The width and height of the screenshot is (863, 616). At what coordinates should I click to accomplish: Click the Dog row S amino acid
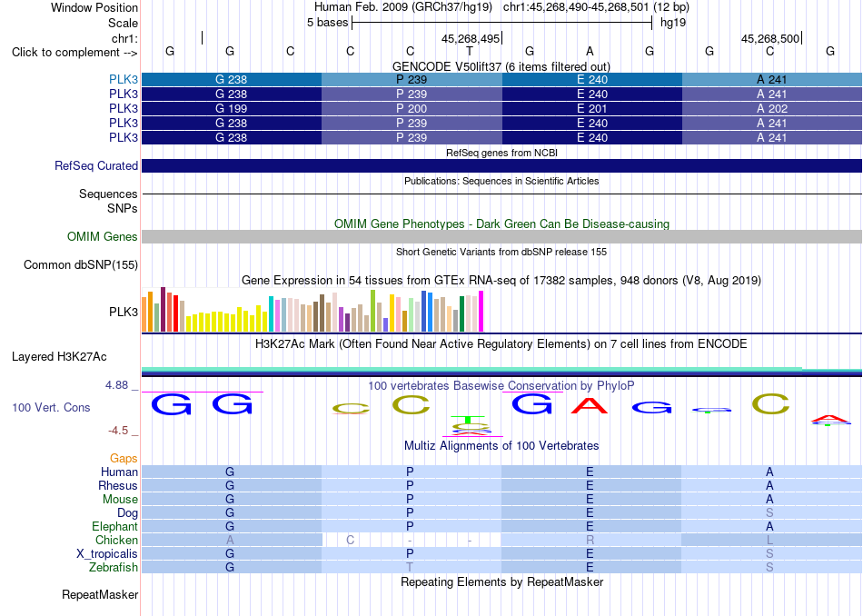(x=769, y=513)
